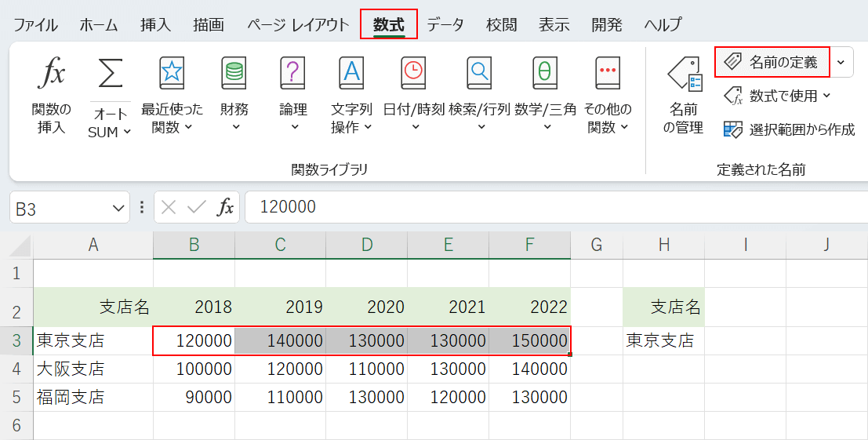Open the ホーム ribbon tab
The width and height of the screenshot is (868, 440).
click(98, 24)
